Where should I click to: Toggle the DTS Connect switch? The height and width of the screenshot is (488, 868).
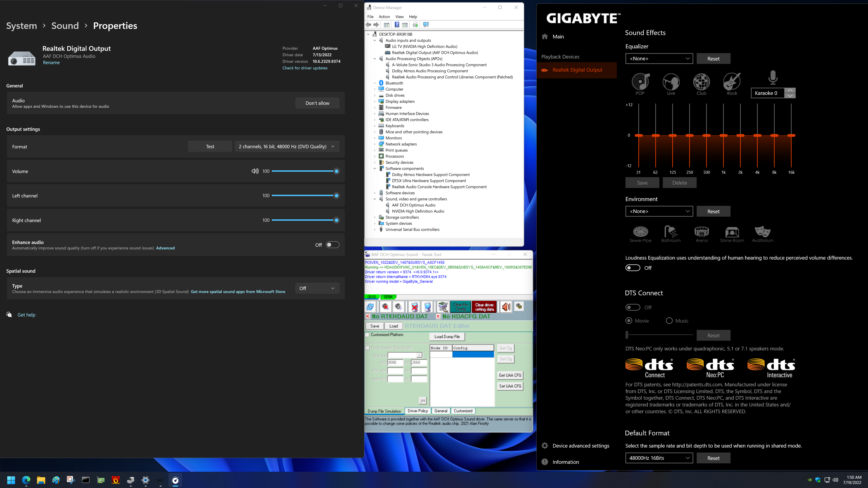(632, 307)
